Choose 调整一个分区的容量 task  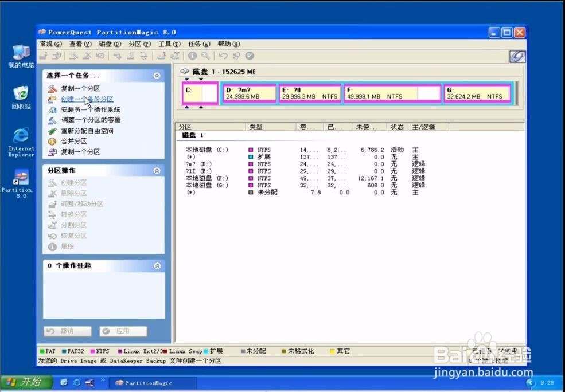[91, 120]
